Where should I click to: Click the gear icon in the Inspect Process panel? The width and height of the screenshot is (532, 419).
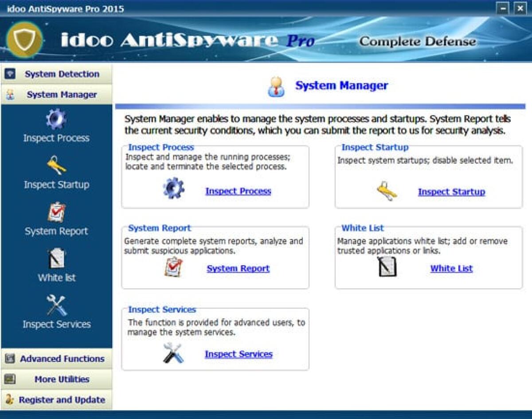pyautogui.click(x=173, y=188)
